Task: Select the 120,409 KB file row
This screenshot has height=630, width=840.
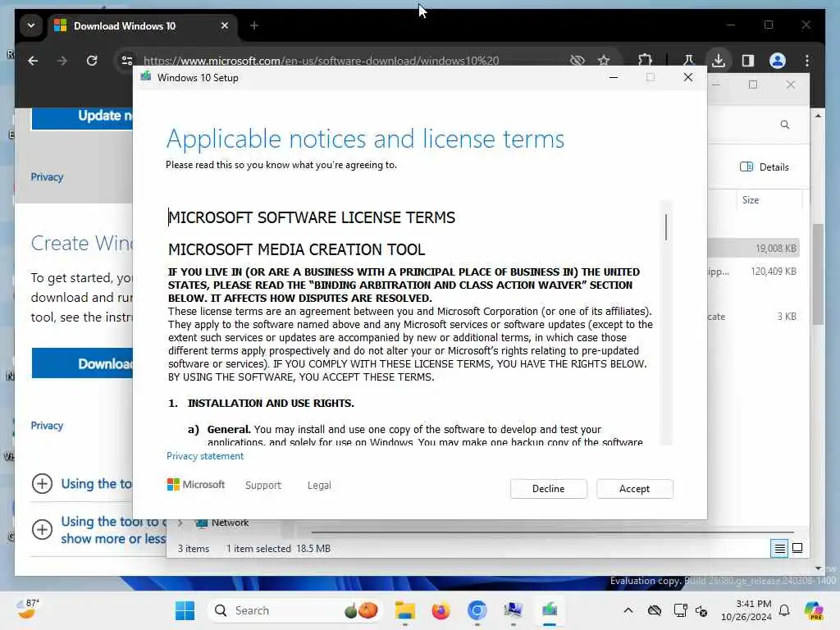Action: (754, 271)
